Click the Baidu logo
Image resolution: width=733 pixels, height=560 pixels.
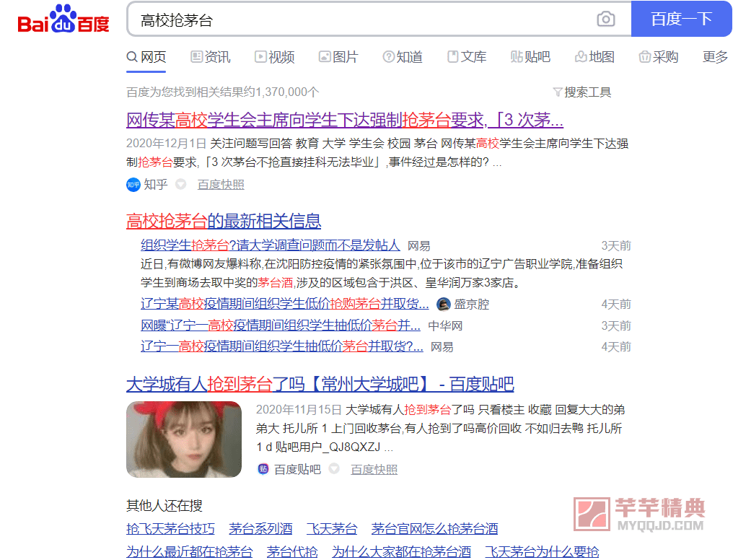point(63,19)
